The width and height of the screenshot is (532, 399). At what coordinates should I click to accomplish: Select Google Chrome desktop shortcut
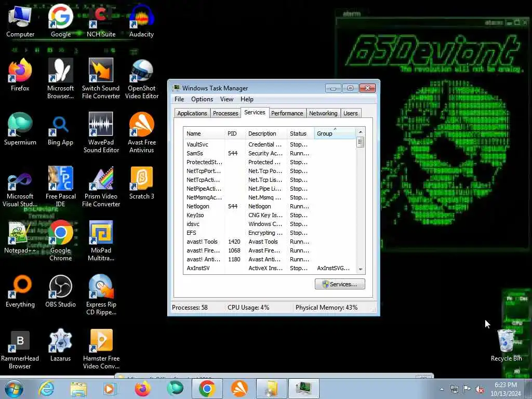(60, 241)
